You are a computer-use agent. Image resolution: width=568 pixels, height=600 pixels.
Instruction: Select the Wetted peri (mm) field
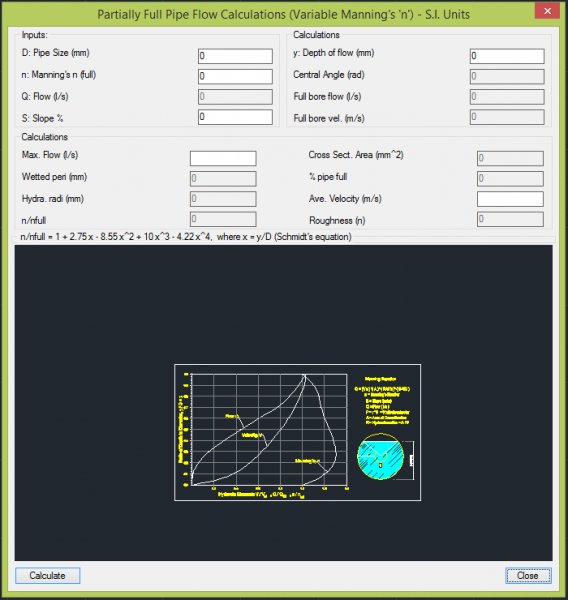[x=223, y=178]
